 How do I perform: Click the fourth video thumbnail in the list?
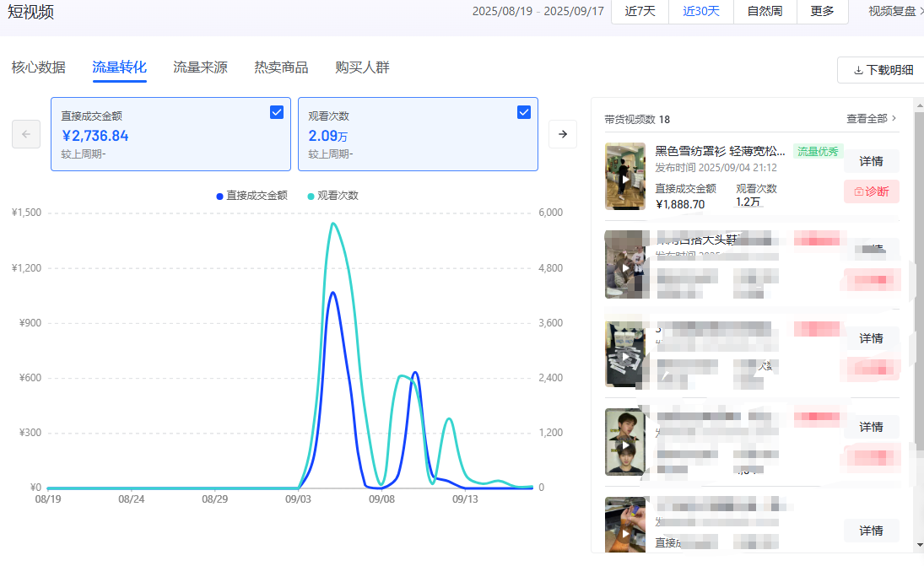(625, 441)
